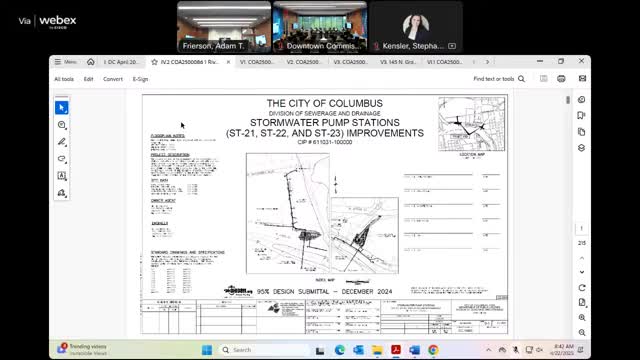Open Google Chrome from taskbar
Image resolution: width=640 pixels, height=360 pixels.
(x=433, y=350)
